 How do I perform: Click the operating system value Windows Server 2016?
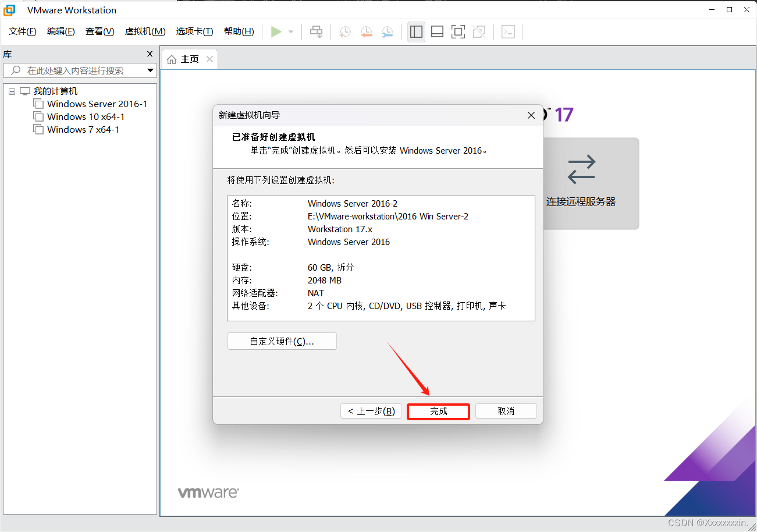point(349,242)
